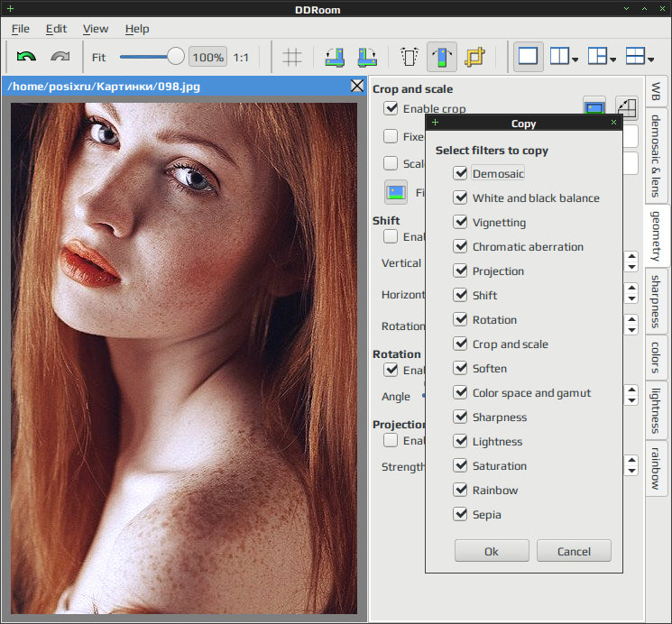Image resolution: width=672 pixels, height=624 pixels.
Task: Switch to demosaic & lens tab
Action: pos(656,156)
